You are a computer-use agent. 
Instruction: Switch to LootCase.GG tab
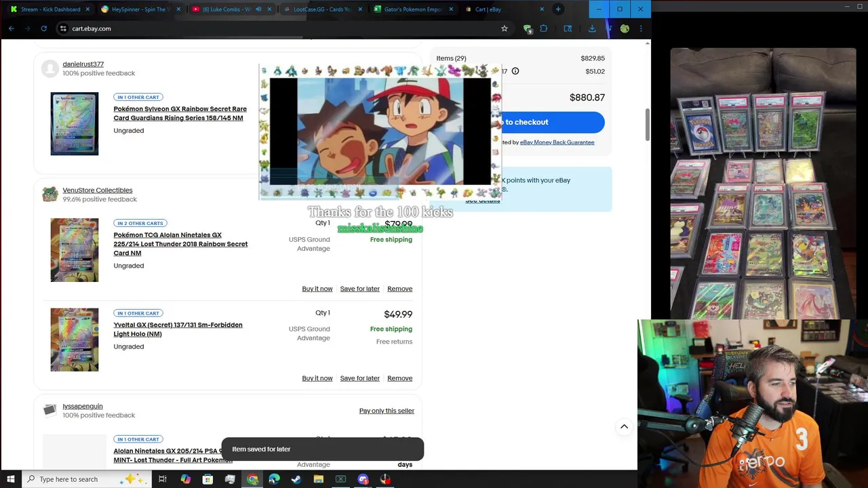(321, 9)
